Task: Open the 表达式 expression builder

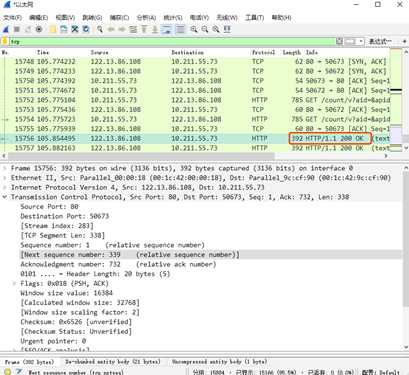Action: [x=380, y=41]
